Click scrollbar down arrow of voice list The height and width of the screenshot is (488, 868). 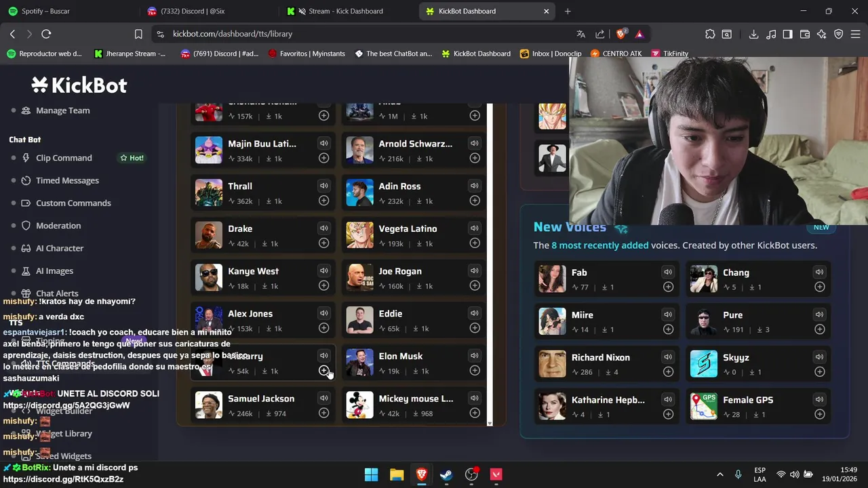490,423
